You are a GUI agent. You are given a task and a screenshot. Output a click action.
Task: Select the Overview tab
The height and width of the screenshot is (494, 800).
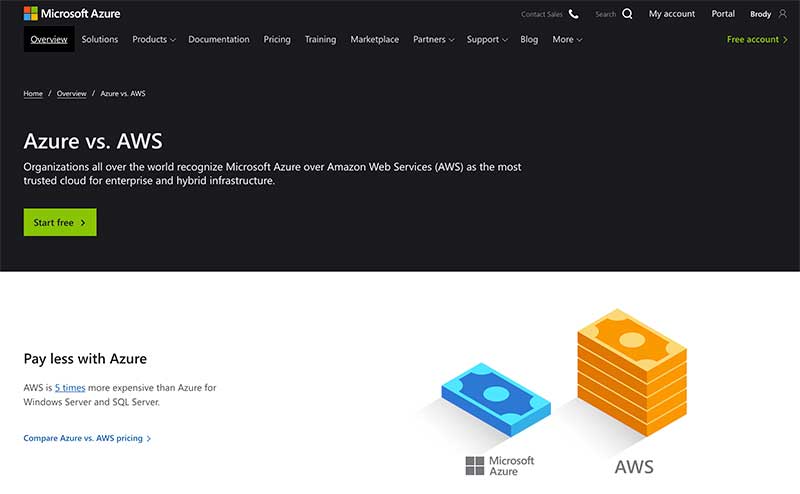[x=49, y=39]
